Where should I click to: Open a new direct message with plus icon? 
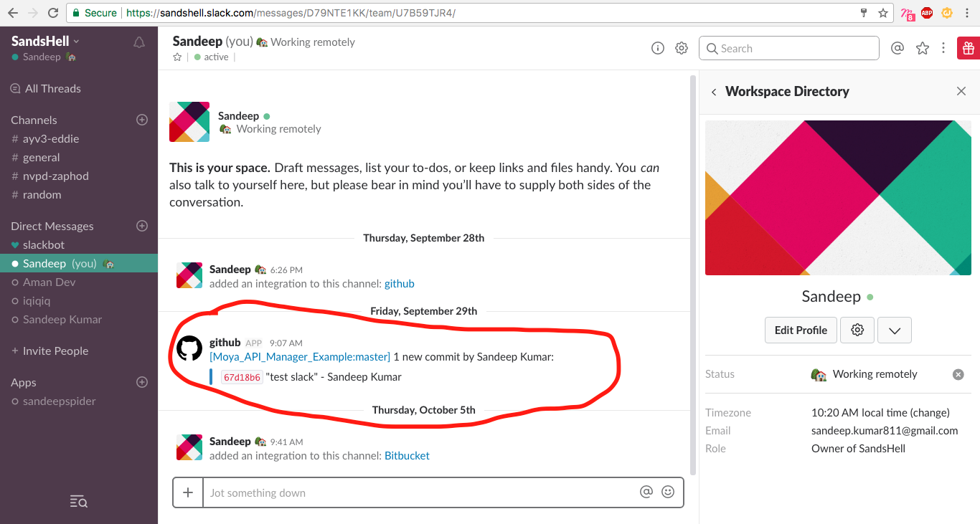[x=142, y=226]
